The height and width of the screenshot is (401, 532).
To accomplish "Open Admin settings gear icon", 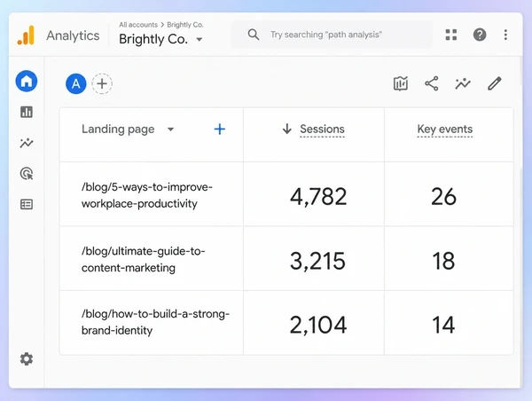I will point(27,359).
